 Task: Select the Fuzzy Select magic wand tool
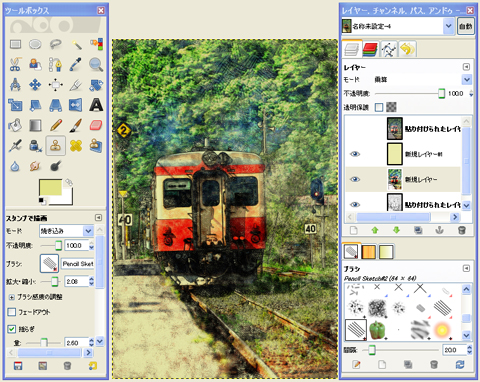click(x=76, y=44)
